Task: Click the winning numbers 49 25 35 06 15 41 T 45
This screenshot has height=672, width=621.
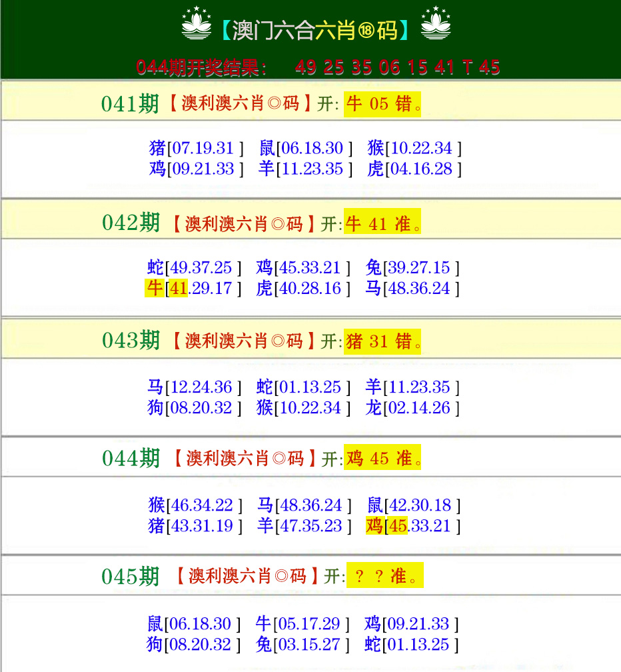Action: (x=397, y=67)
